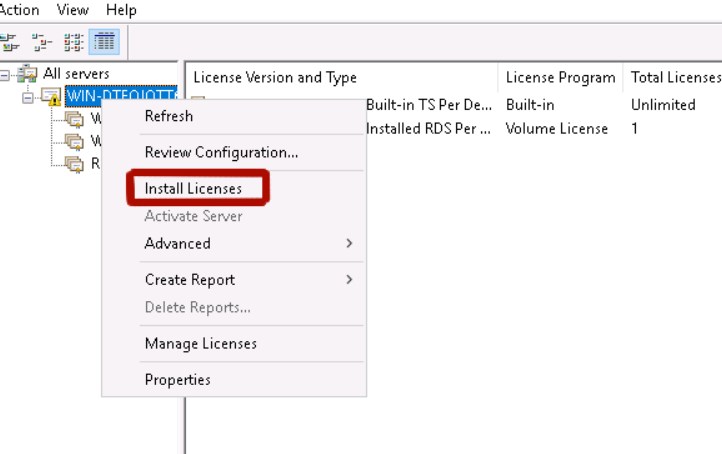Click the first license pack icon under the server
This screenshot has height=454, width=722.
pyautogui.click(x=74, y=119)
